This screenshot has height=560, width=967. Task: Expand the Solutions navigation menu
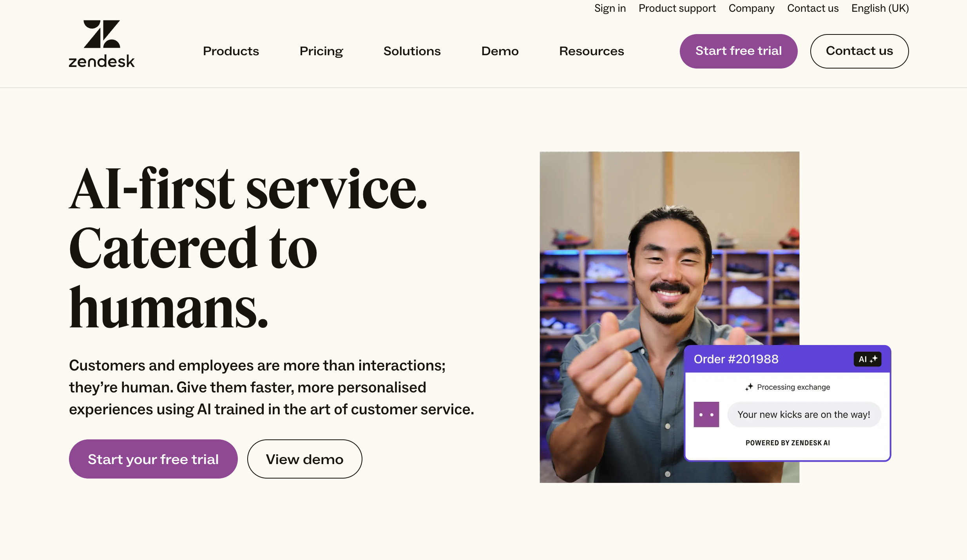pos(411,51)
